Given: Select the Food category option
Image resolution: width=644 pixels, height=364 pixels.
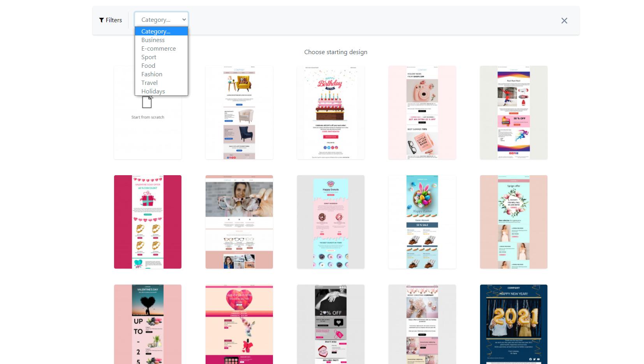Looking at the screenshot, I should click(148, 66).
